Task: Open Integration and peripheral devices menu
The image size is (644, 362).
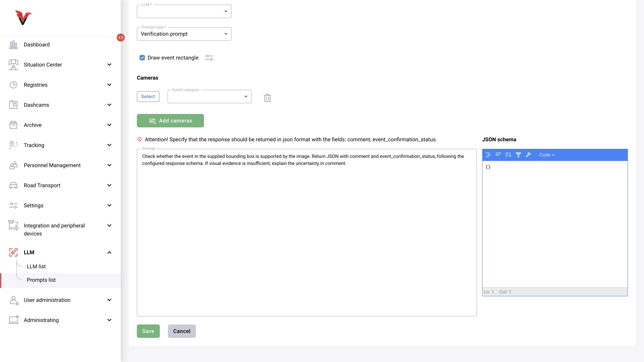Action: [60, 230]
